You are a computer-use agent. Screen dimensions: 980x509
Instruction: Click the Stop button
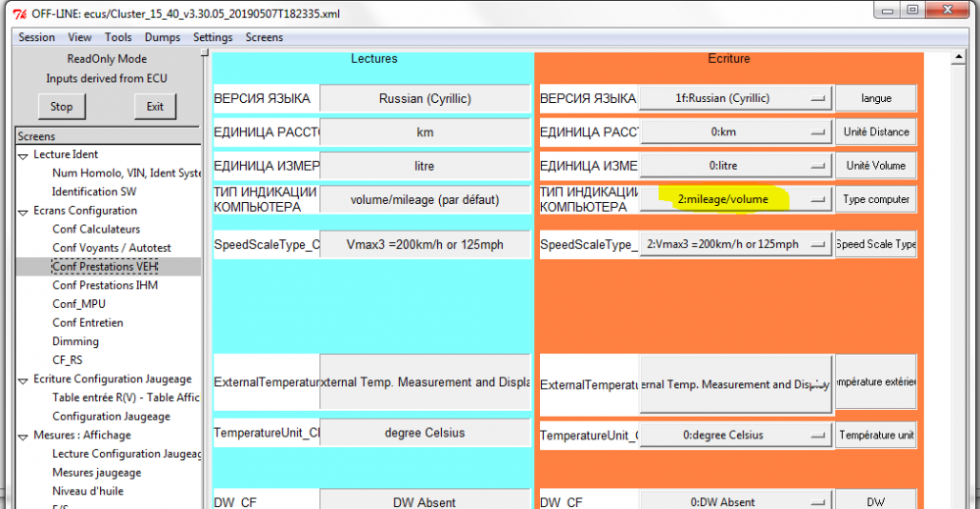(61, 106)
